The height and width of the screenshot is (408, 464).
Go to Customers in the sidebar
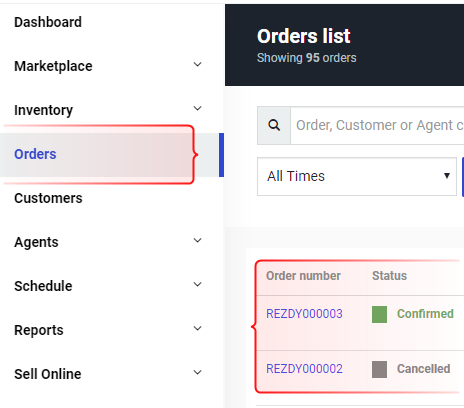(48, 198)
